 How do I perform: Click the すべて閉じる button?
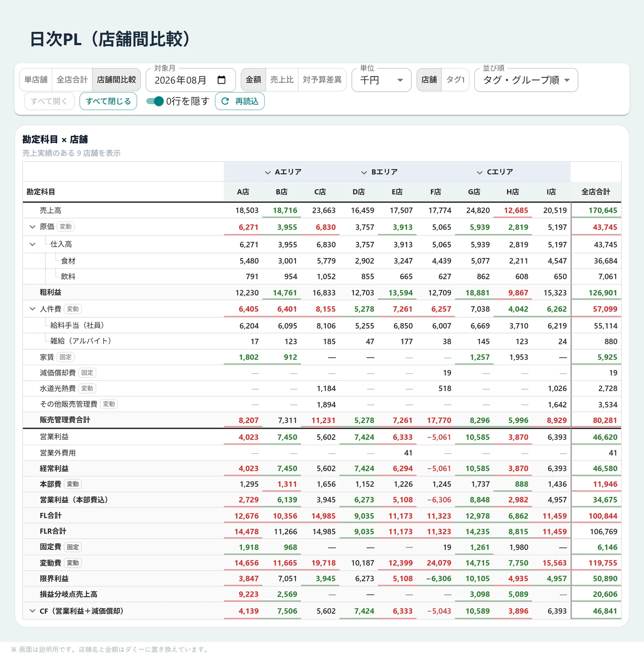click(x=108, y=101)
